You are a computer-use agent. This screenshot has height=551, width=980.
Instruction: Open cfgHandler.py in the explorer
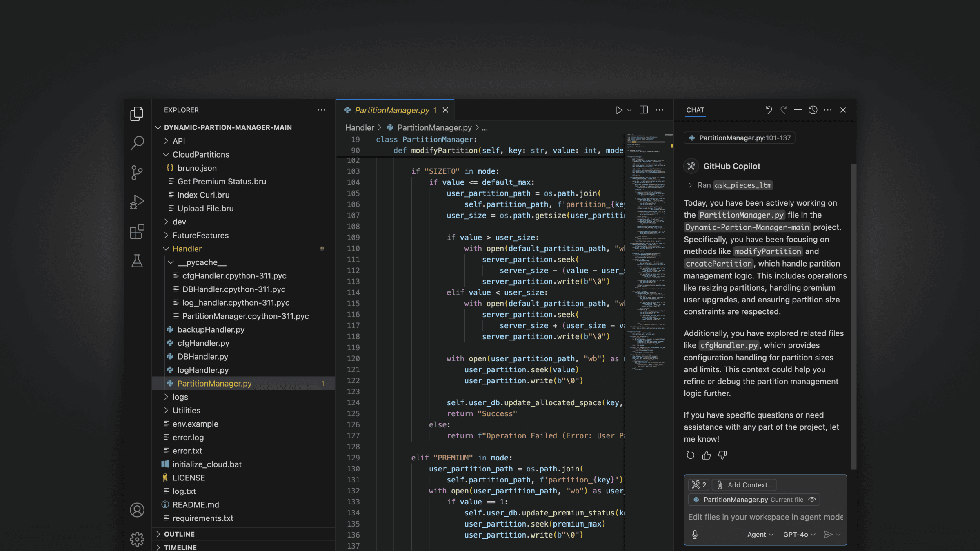[x=203, y=343]
